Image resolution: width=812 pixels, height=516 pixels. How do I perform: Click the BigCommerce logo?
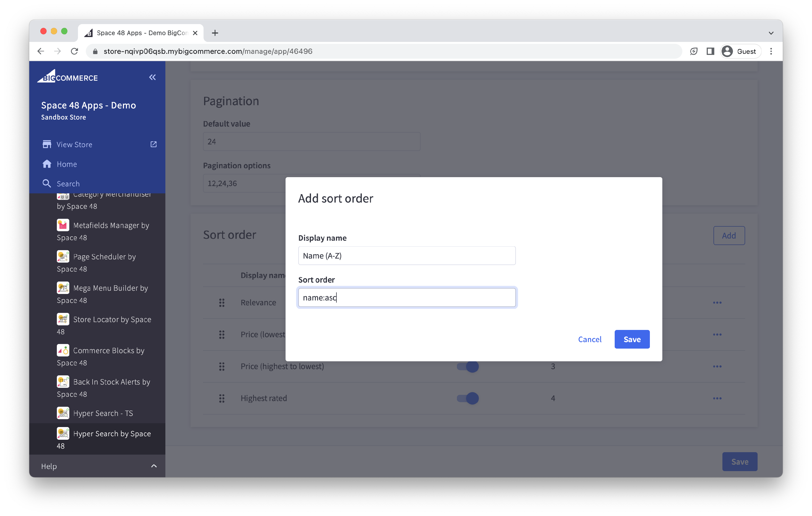67,76
